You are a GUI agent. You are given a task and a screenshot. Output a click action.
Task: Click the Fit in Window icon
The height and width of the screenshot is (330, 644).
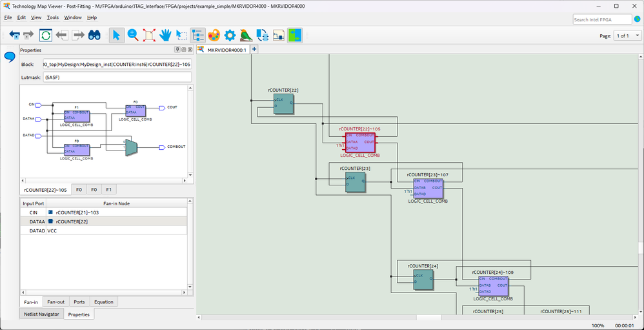click(x=149, y=35)
